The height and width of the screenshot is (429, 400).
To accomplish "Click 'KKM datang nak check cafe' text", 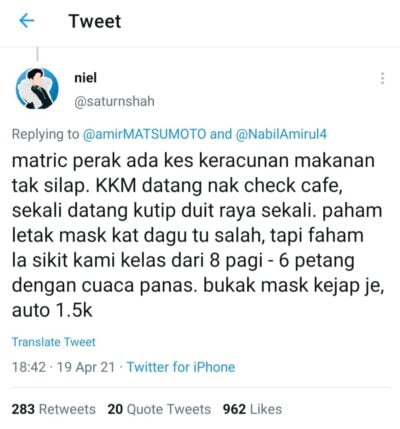I will (219, 186).
